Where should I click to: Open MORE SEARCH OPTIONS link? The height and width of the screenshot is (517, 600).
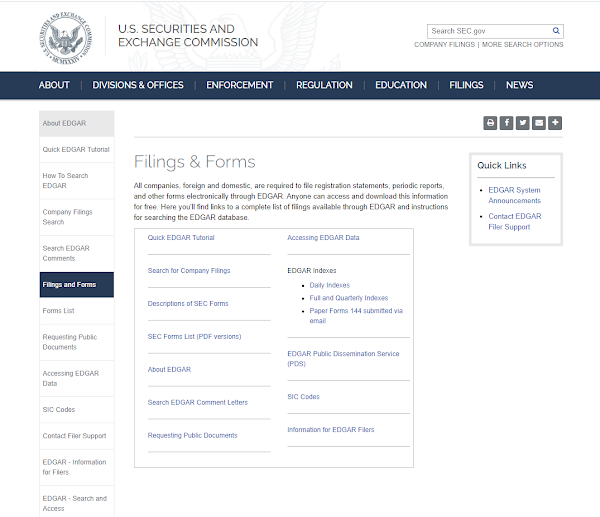pos(522,44)
